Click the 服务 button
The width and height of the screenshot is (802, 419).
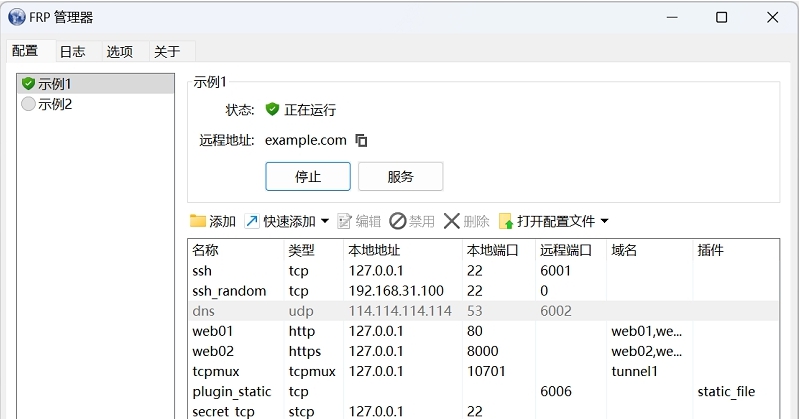(x=400, y=177)
